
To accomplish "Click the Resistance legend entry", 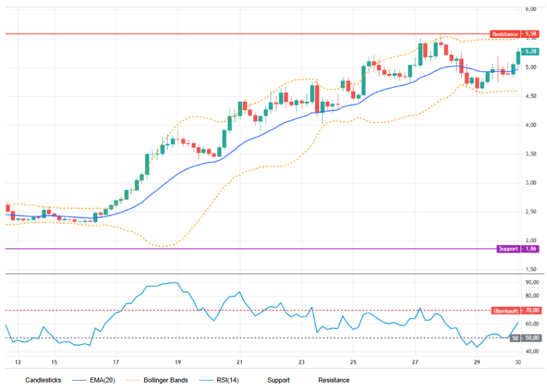I will (333, 380).
